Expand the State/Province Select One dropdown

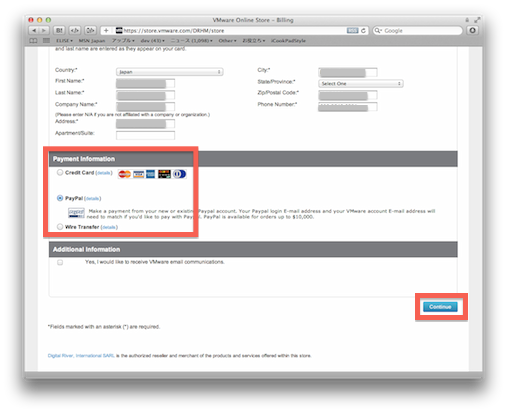tap(361, 83)
